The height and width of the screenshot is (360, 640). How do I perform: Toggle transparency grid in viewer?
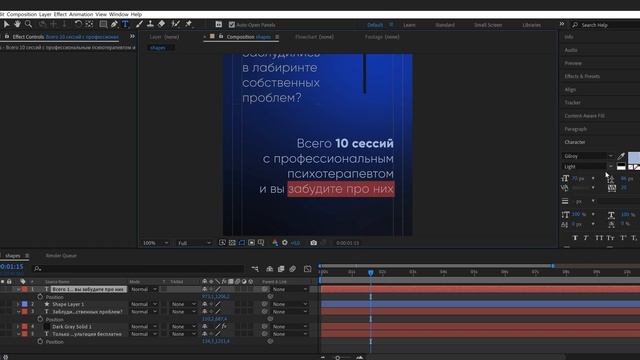point(232,243)
